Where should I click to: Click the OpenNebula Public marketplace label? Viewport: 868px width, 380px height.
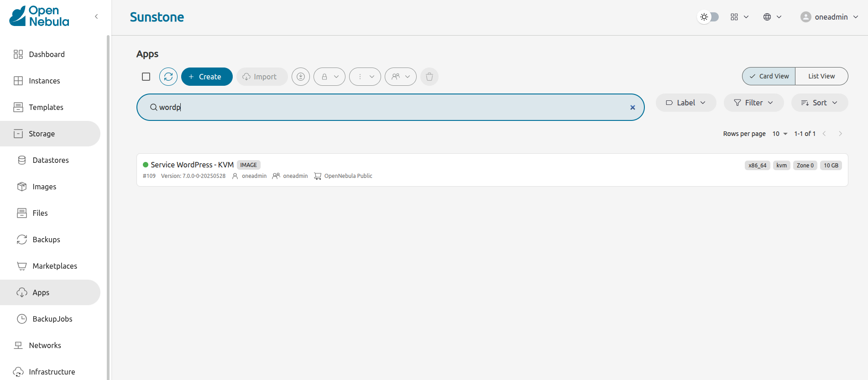click(348, 176)
